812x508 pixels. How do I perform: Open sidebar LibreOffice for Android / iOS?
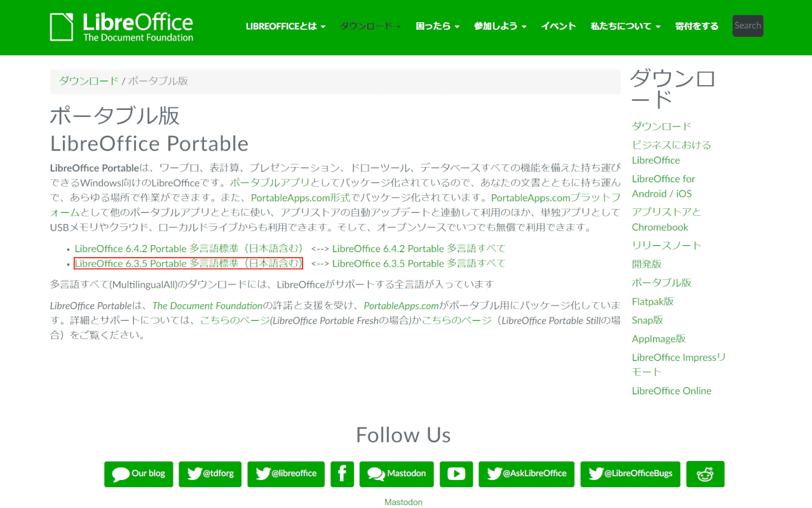click(663, 186)
